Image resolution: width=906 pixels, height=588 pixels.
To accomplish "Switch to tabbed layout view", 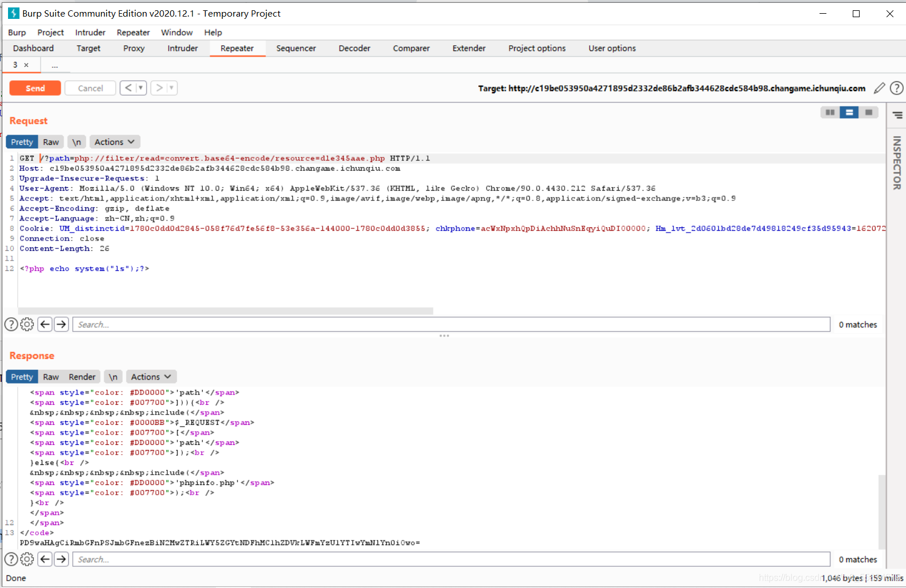I will tap(869, 112).
